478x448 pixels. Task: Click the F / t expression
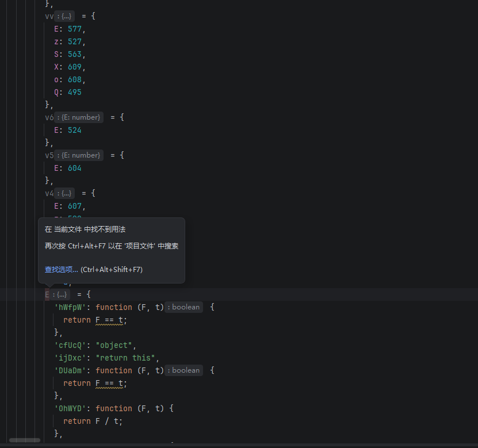[106, 421]
